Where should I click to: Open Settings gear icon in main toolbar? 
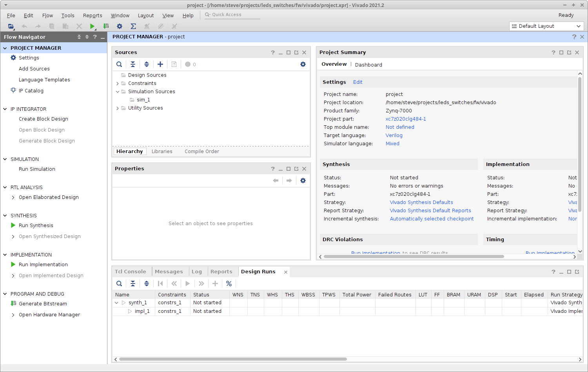120,26
